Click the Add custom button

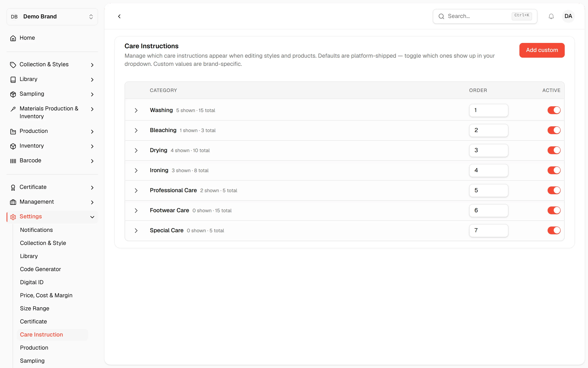(x=542, y=50)
